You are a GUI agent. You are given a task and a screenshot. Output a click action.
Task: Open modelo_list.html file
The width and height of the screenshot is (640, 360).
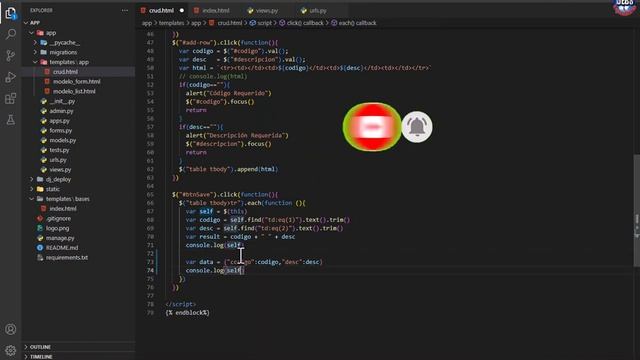(74, 91)
